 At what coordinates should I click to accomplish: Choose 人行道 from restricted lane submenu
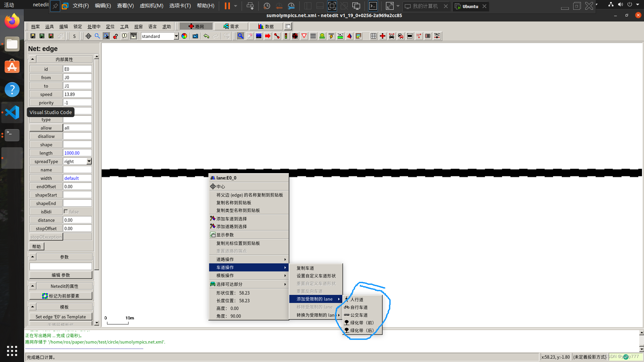coord(362,300)
